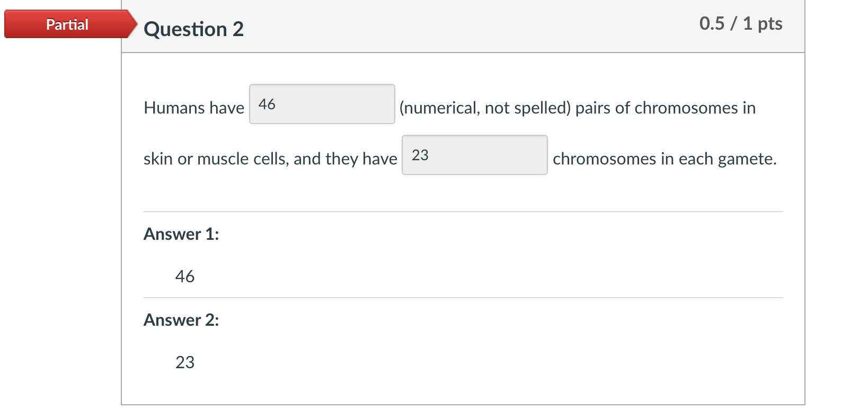The width and height of the screenshot is (868, 417).
Task: Click the divider between Answer 1 and Answer 2
Action: (x=463, y=298)
